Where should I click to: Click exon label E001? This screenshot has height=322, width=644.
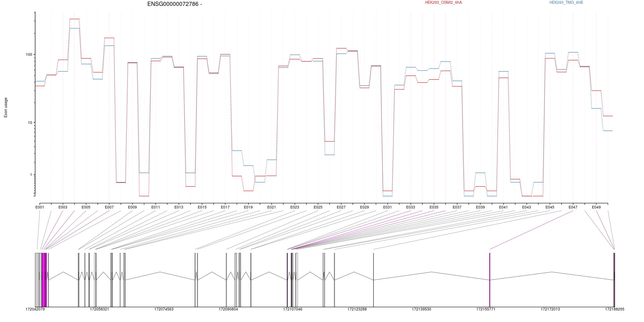40,207
